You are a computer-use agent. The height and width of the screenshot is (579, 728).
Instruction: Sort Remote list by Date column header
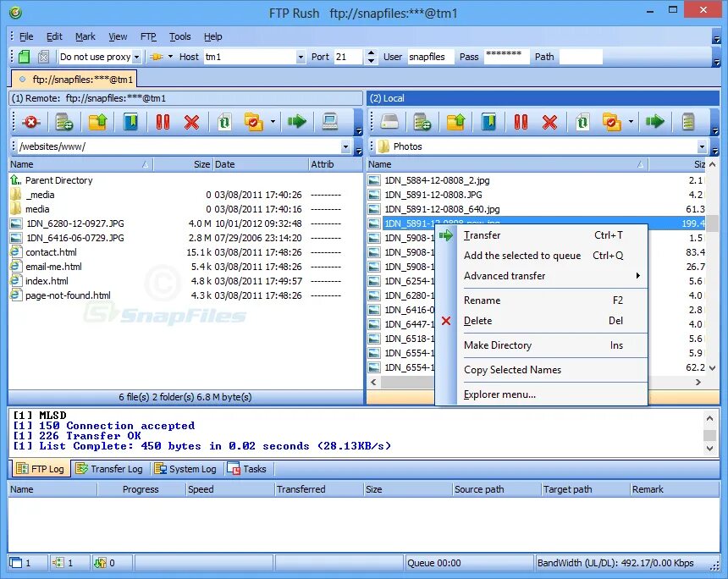(260, 164)
